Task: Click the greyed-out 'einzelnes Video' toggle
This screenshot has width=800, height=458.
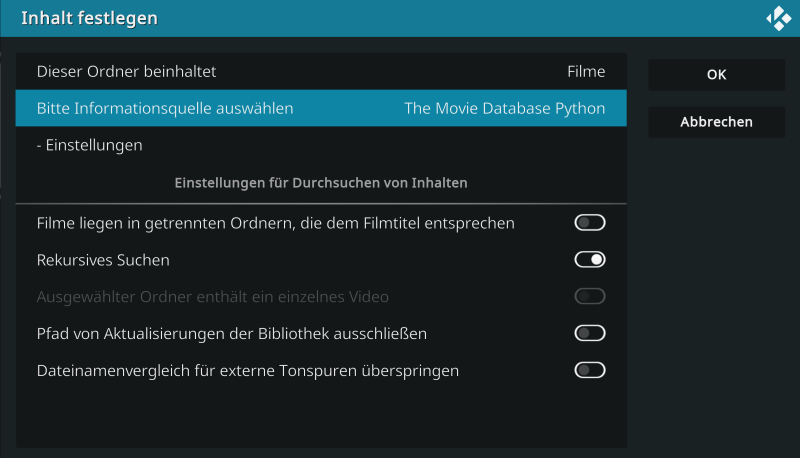Action: (589, 297)
